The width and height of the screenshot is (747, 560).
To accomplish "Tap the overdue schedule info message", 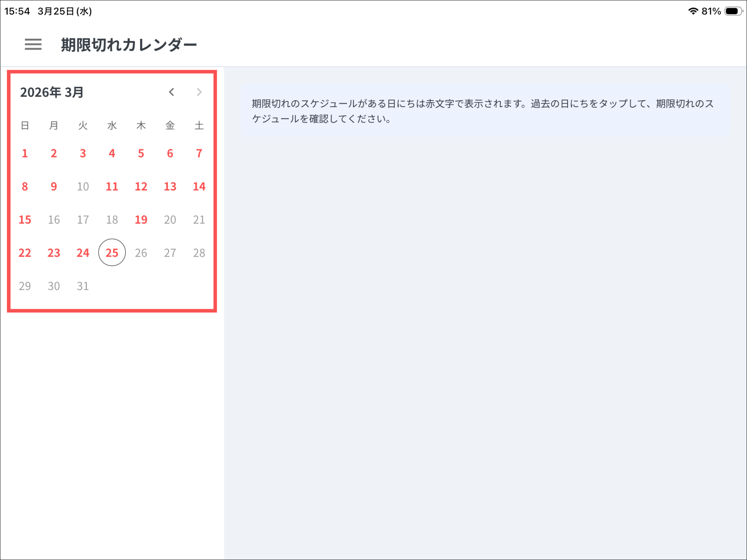I will tap(485, 111).
